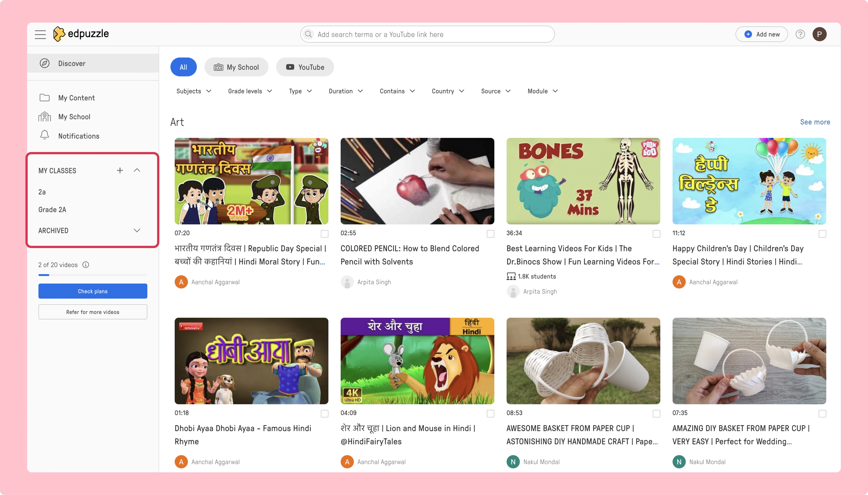868x495 pixels.
Task: Click Refer for more videos button
Action: point(93,312)
